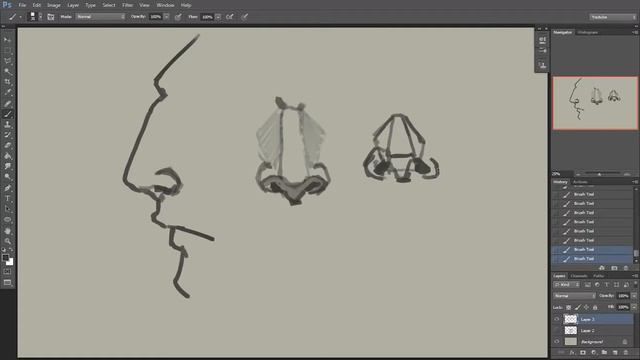640x360 pixels.
Task: Select the Lasso tool
Action: click(x=7, y=61)
